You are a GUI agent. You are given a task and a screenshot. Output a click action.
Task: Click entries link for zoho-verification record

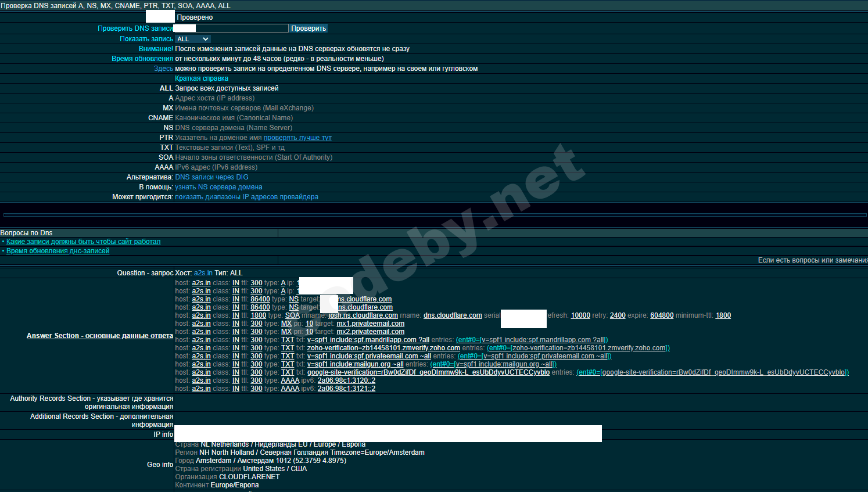pos(578,348)
